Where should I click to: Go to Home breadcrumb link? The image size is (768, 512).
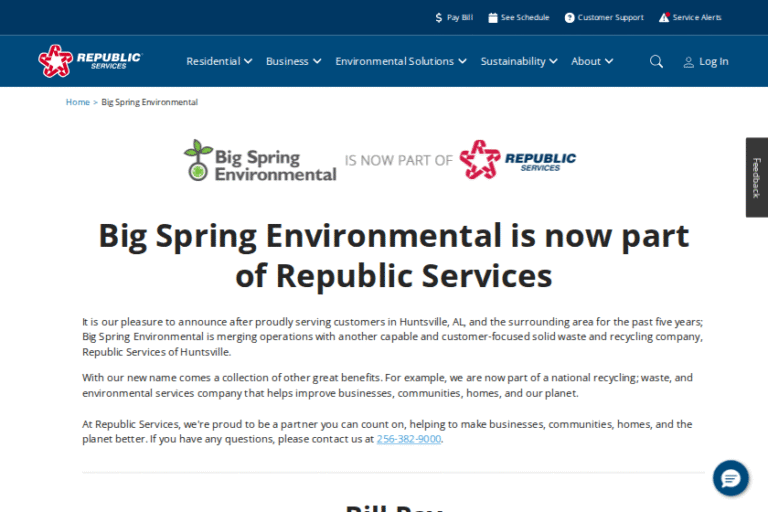(77, 102)
